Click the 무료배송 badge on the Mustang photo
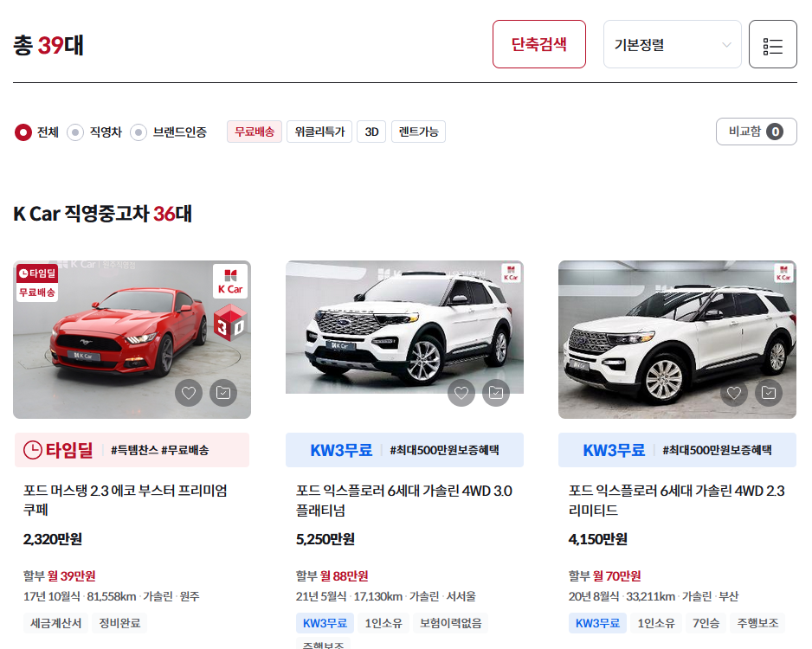Screen dimensions: 812x649 pos(36,292)
